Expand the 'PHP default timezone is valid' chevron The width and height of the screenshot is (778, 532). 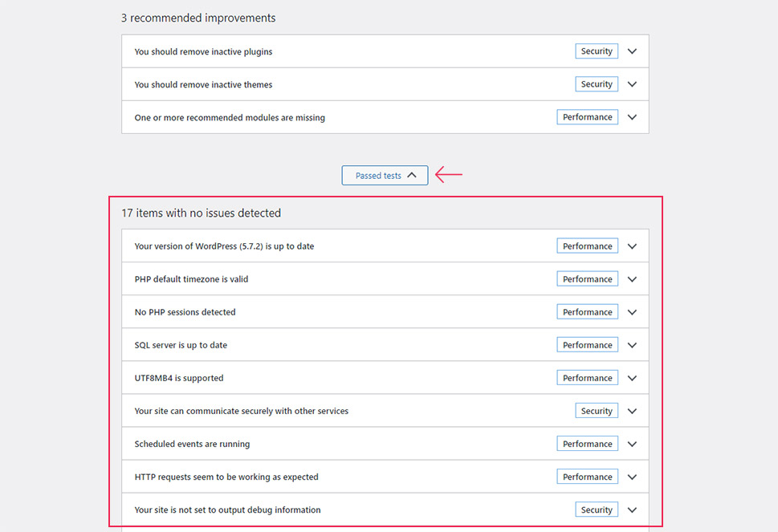(632, 279)
